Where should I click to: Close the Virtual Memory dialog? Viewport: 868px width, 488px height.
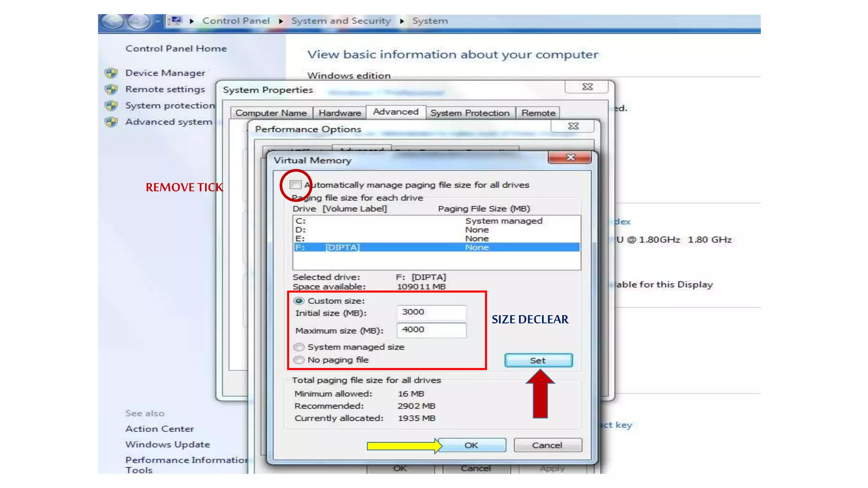[570, 157]
